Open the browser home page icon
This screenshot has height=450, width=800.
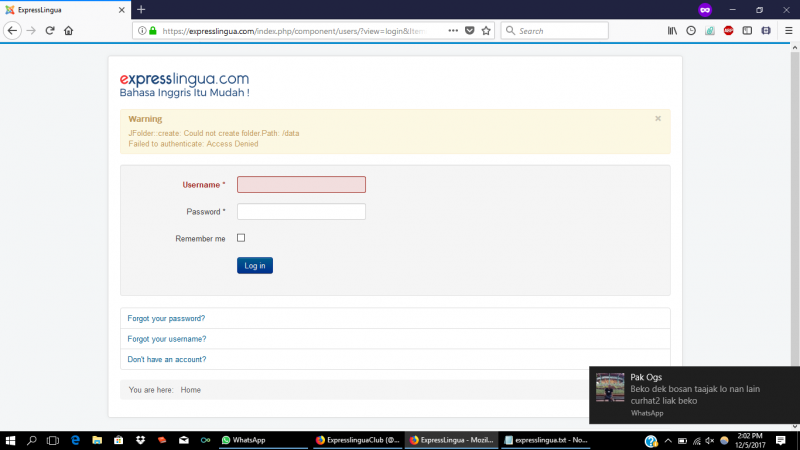pos(68,31)
